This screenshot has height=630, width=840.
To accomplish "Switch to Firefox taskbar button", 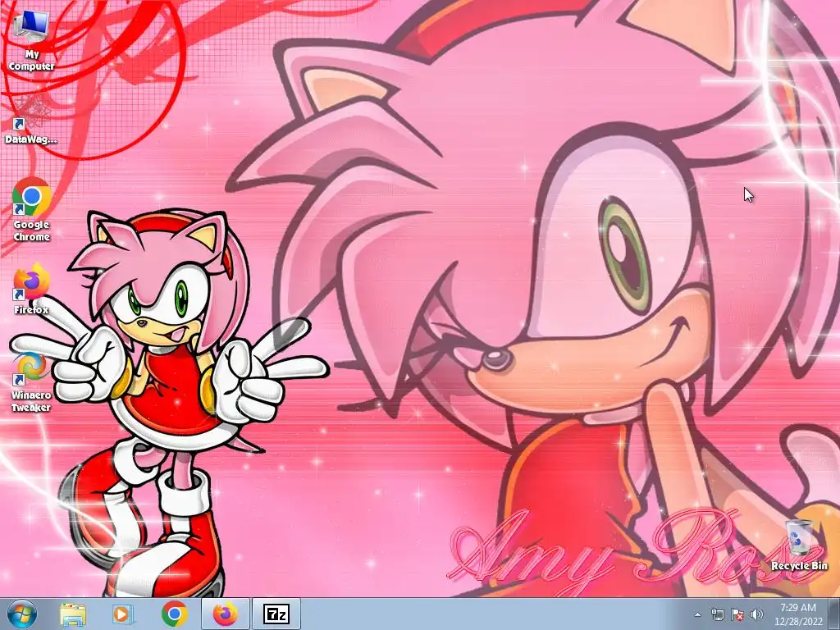I will click(226, 614).
